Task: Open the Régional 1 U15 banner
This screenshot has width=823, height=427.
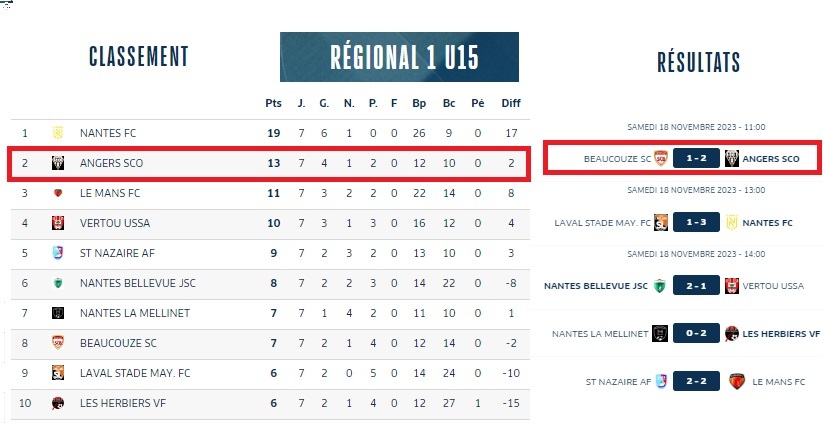Action: tap(399, 57)
